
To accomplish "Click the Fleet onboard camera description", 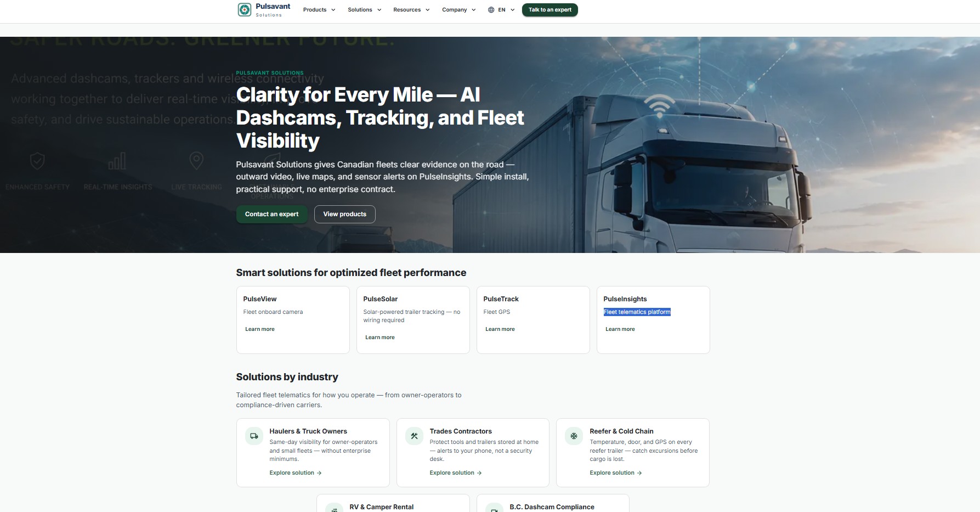I will [273, 312].
